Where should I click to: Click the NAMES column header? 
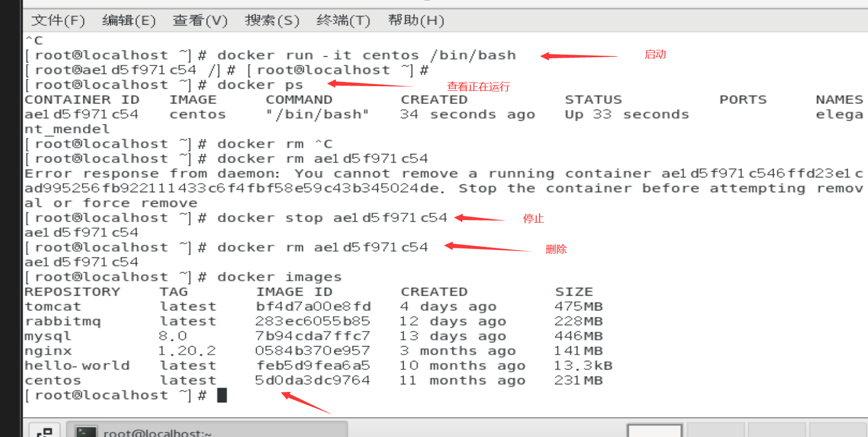[x=839, y=100]
